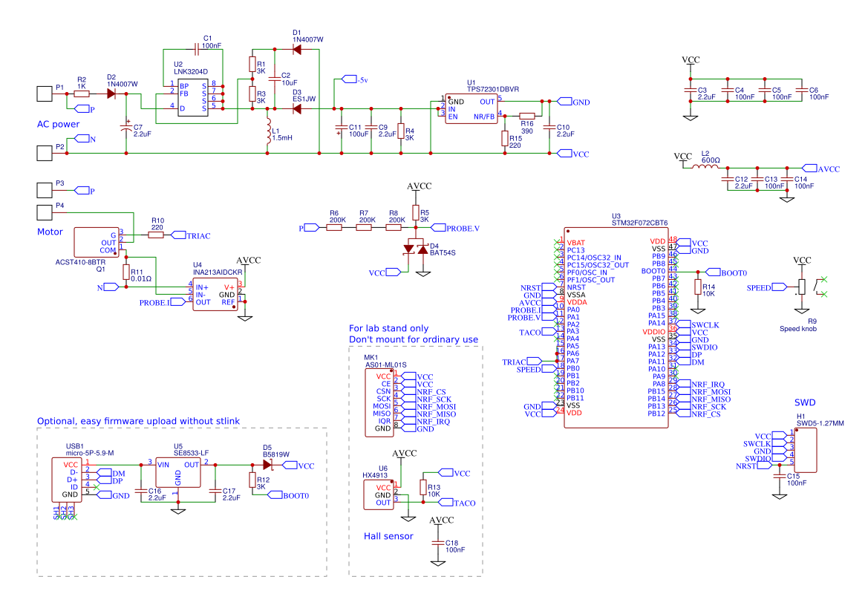Click the C2 10uF capacitor symbol
This screenshot has width=868, height=614.
(275, 79)
